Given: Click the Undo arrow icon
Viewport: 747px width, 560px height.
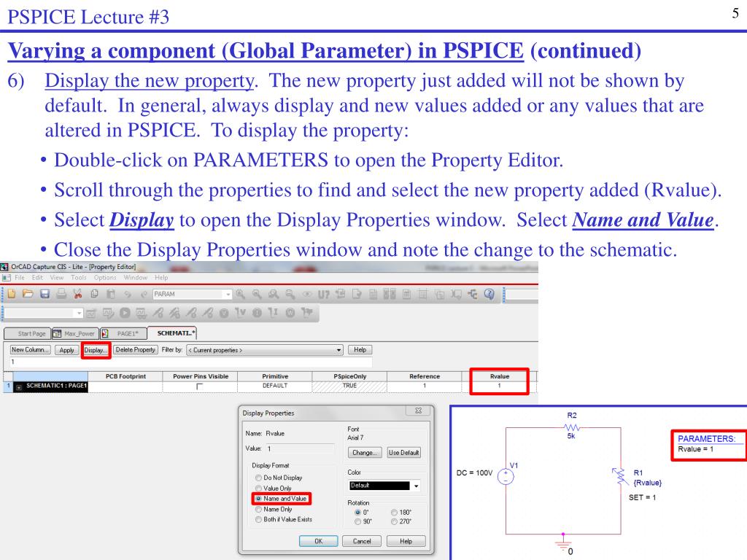Looking at the screenshot, I should [127, 295].
